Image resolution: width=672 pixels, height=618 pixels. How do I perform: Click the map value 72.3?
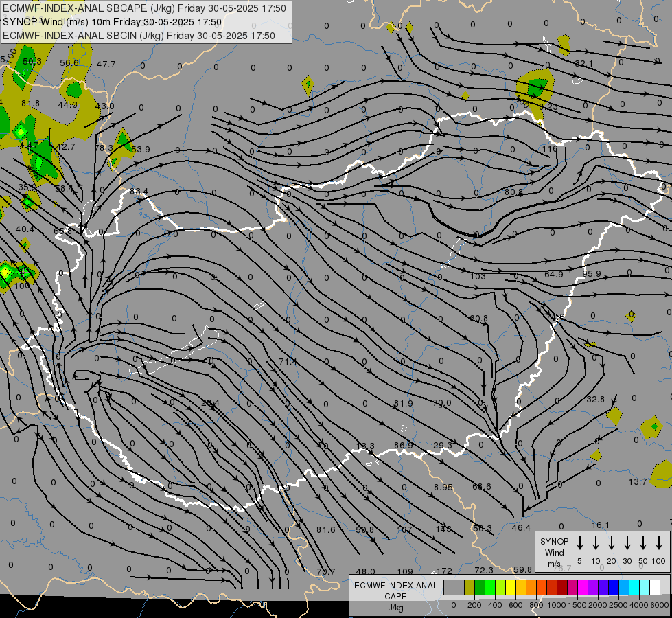point(484,570)
